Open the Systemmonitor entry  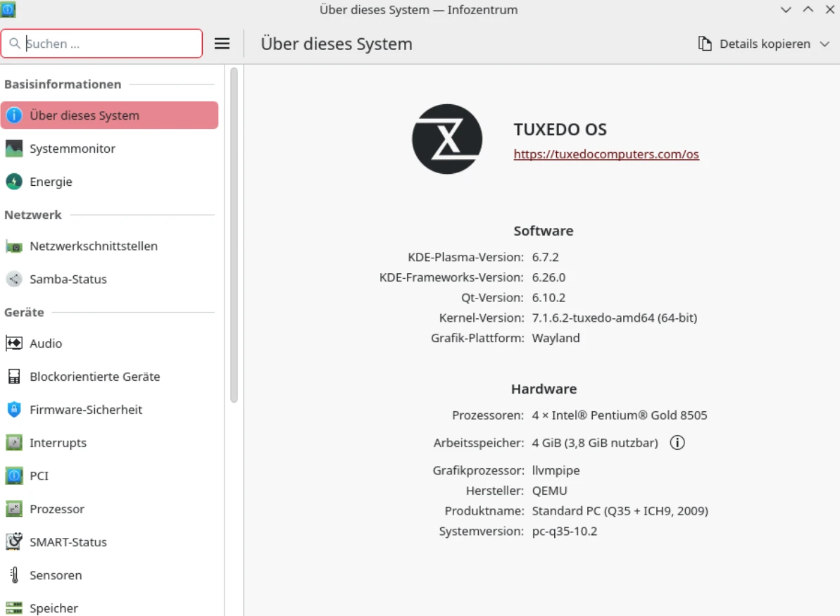pos(109,149)
